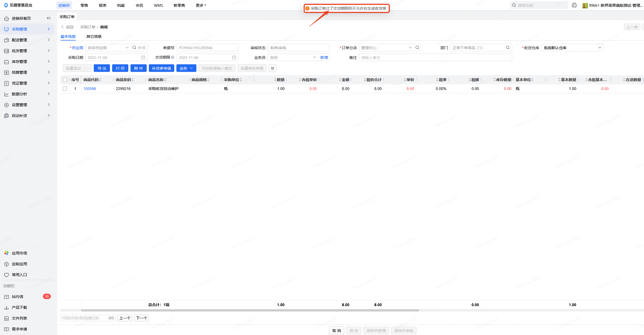
Task: Open product code link 105996
Action: (x=90, y=89)
